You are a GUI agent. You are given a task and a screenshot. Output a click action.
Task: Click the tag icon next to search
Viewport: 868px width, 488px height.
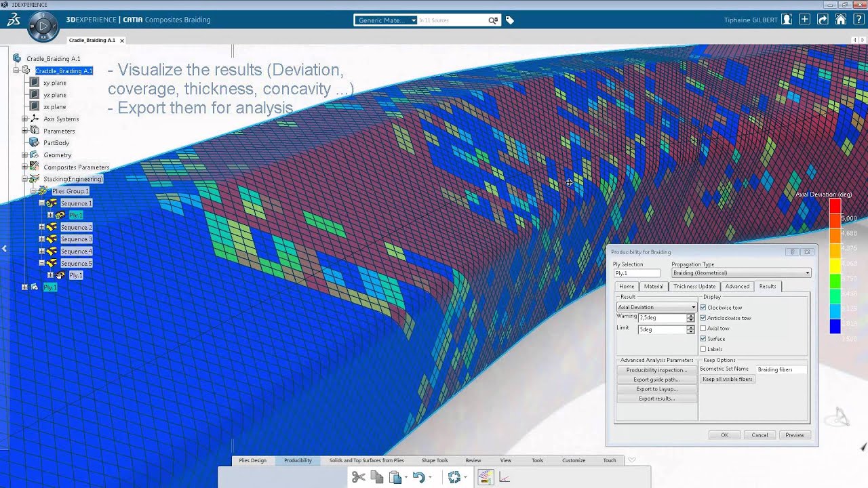[x=510, y=20]
